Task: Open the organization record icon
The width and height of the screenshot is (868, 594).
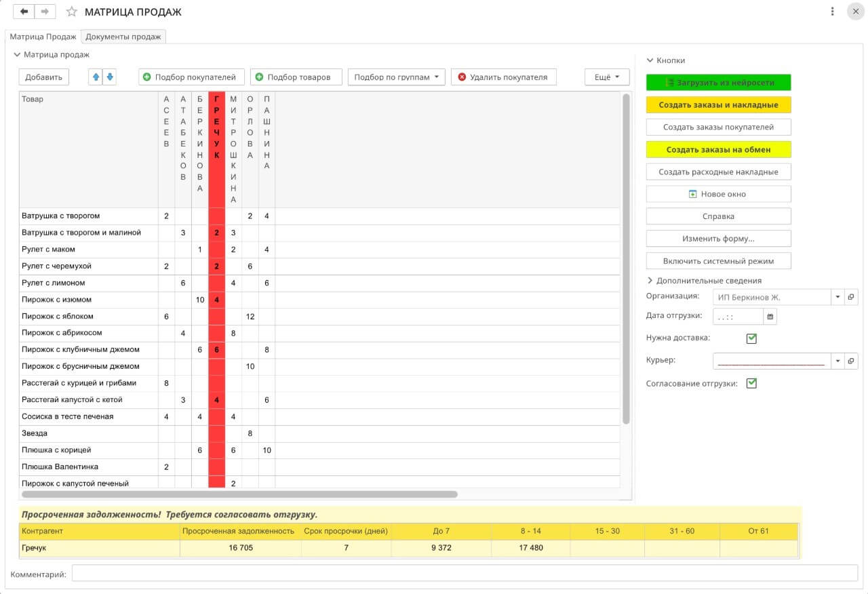Action: (851, 297)
